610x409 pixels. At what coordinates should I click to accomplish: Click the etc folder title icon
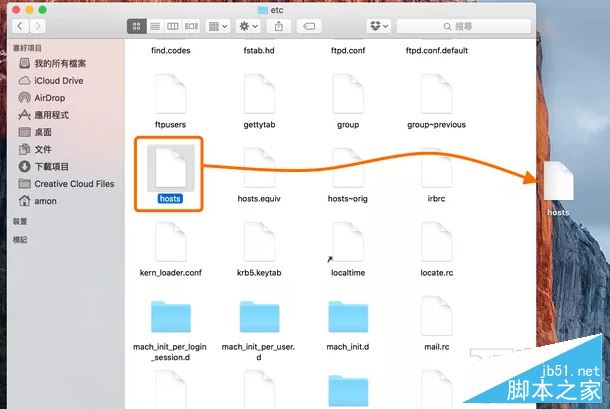[x=263, y=10]
